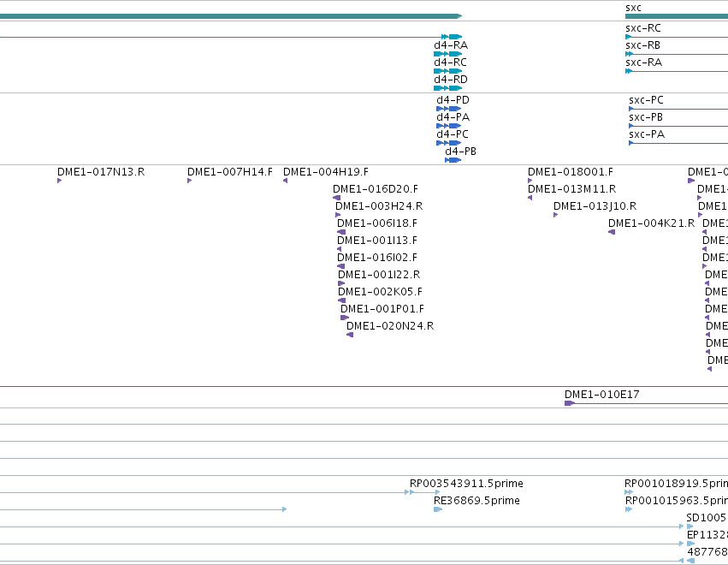Click the d4-RC transcript label

(x=450, y=62)
